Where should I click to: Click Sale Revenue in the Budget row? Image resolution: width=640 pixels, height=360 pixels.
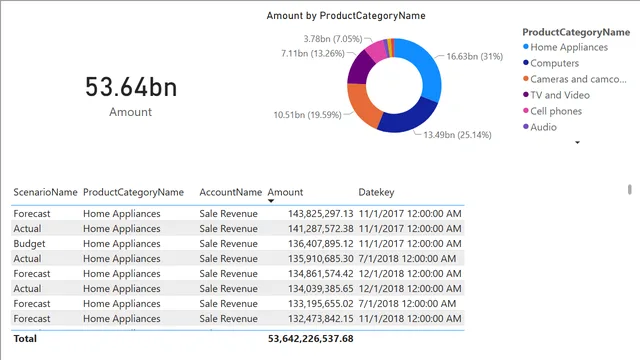point(229,244)
